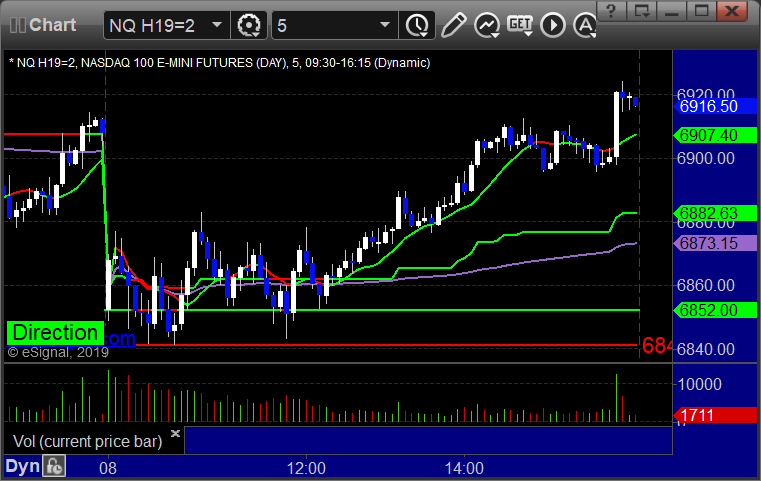The height and width of the screenshot is (481, 761).
Task: Open the symbol dropdown showing NQ H19=2
Action: click(165, 25)
